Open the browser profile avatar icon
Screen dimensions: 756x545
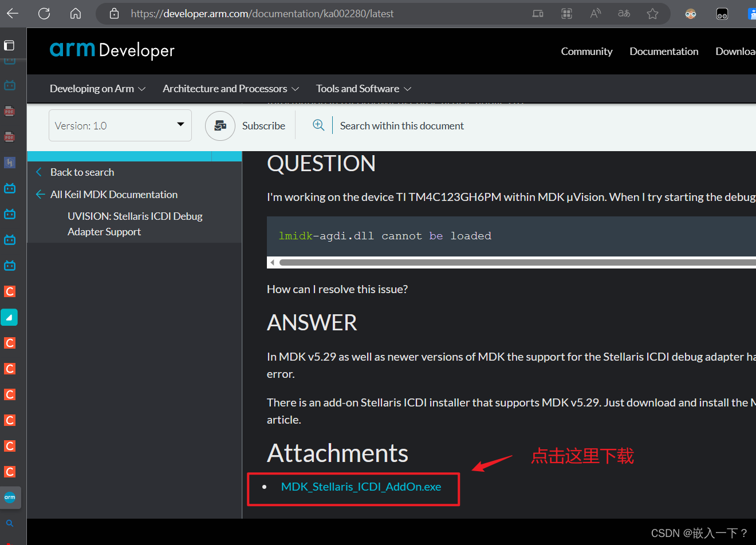click(x=690, y=13)
